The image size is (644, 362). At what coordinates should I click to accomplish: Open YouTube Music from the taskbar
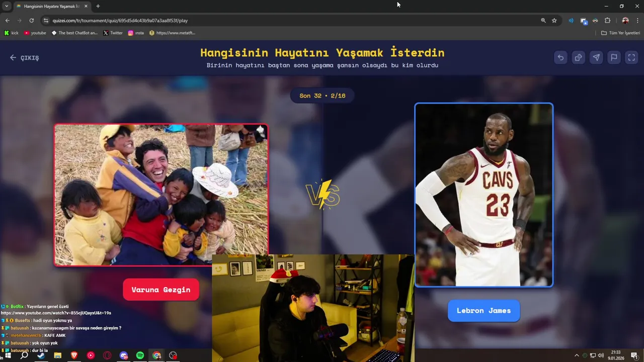tap(91, 355)
